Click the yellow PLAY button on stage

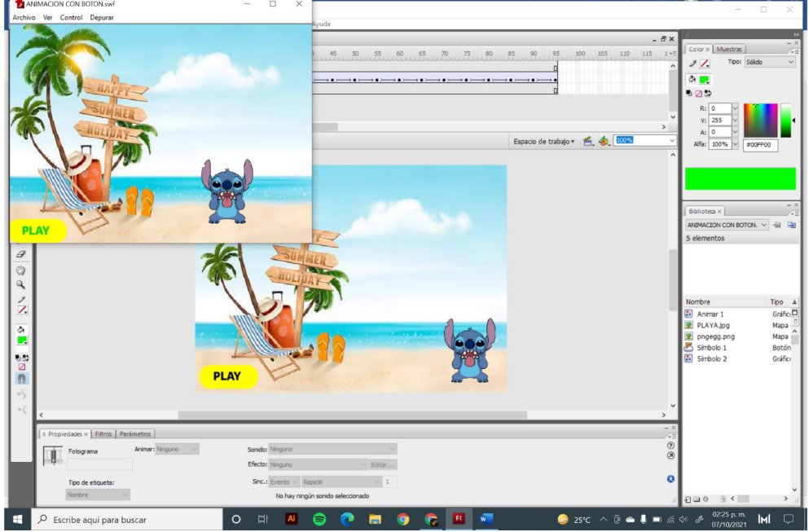(x=228, y=376)
